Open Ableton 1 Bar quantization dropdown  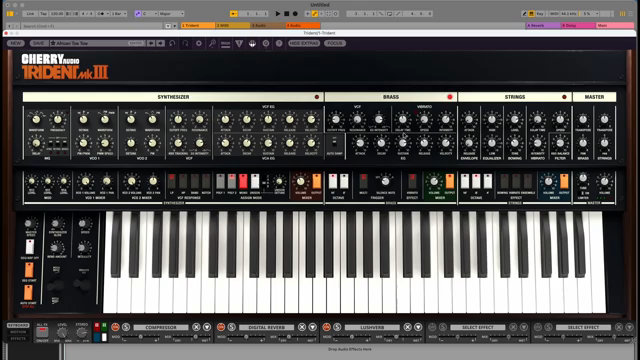coord(119,13)
